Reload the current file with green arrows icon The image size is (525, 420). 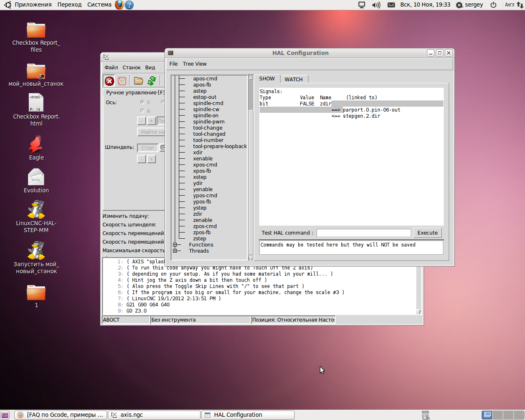152,81
